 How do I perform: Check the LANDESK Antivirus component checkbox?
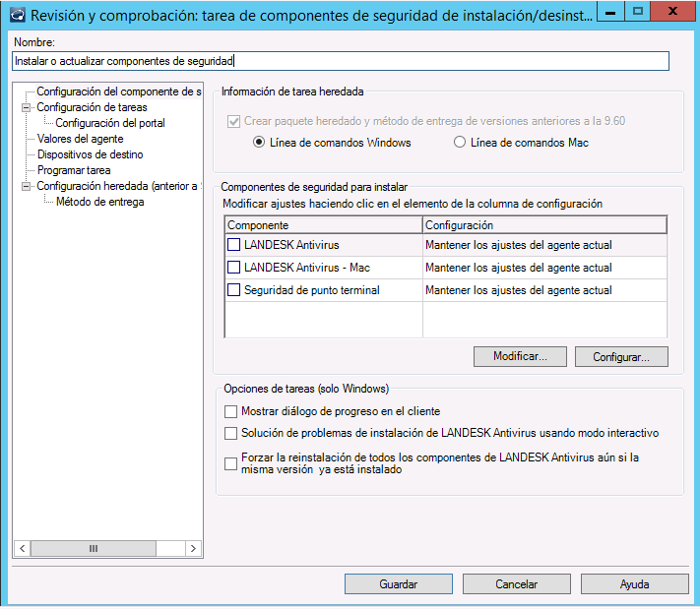point(234,245)
